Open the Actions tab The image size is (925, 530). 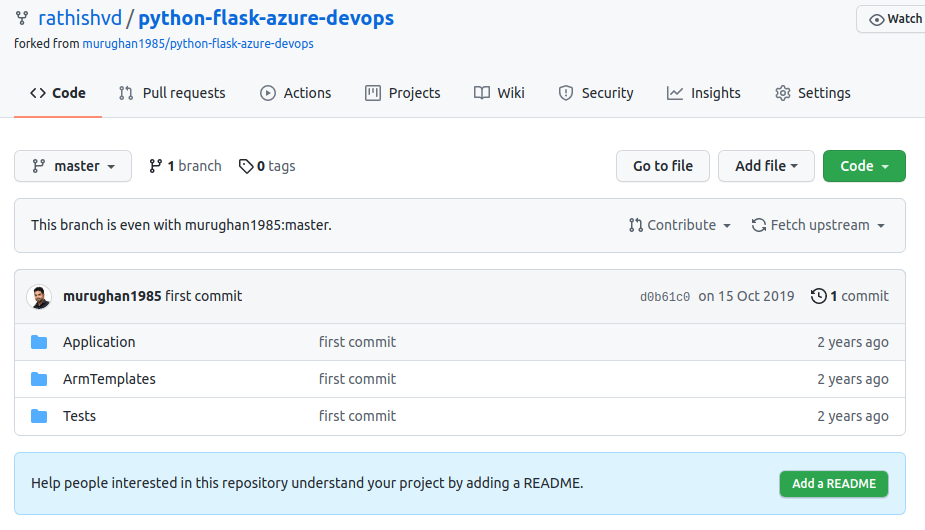click(296, 93)
